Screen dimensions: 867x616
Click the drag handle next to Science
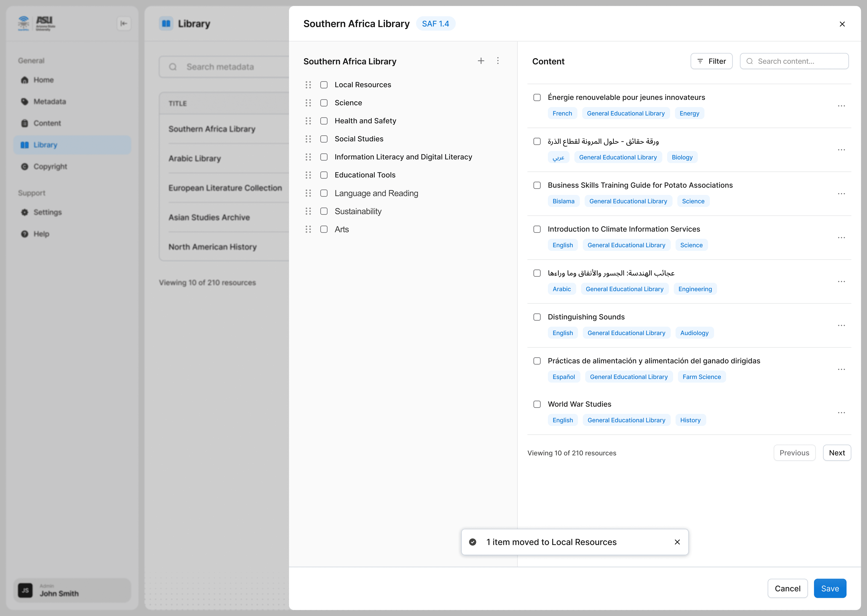point(308,103)
